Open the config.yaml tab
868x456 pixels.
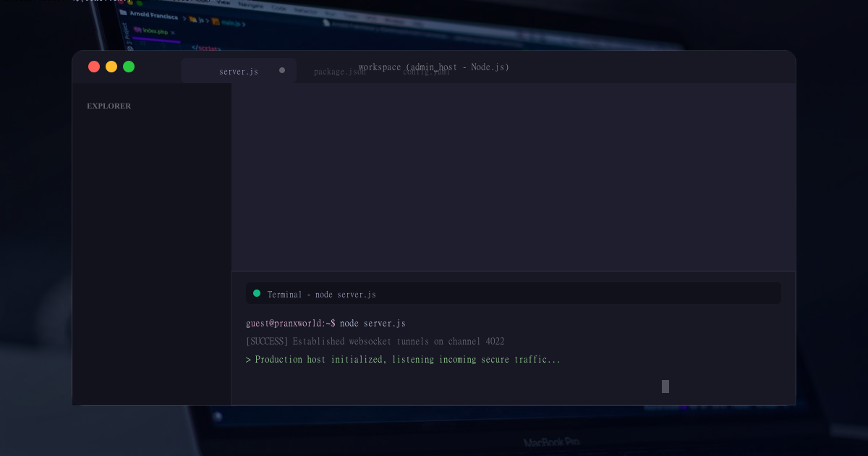click(427, 72)
